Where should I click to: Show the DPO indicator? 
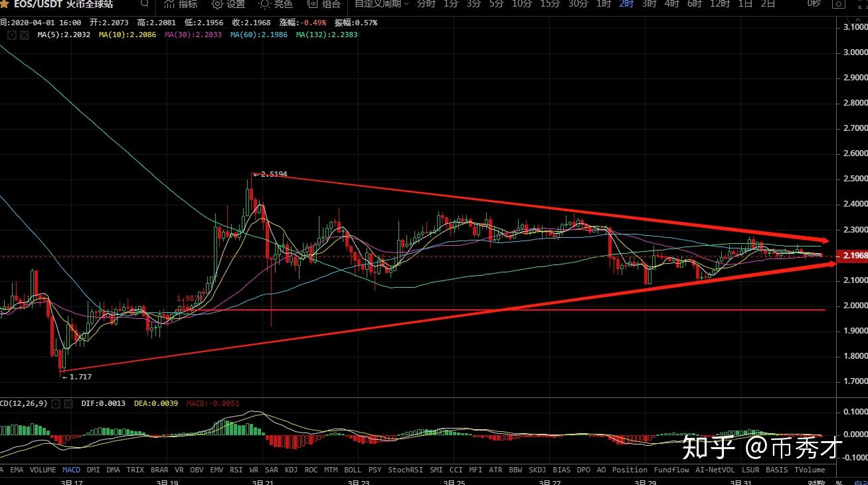tap(583, 470)
